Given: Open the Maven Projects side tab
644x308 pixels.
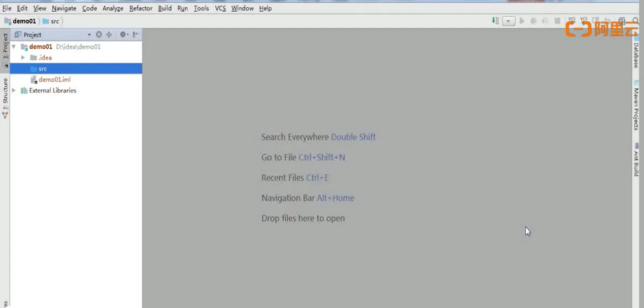Looking at the screenshot, I should tap(636, 106).
